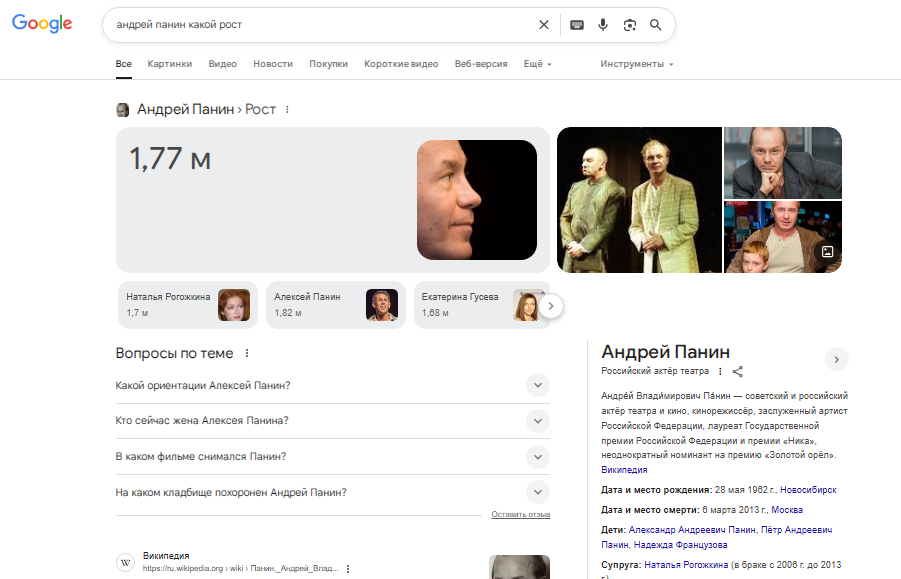Click the search input field
This screenshot has width=901, height=579.
[x=322, y=25]
